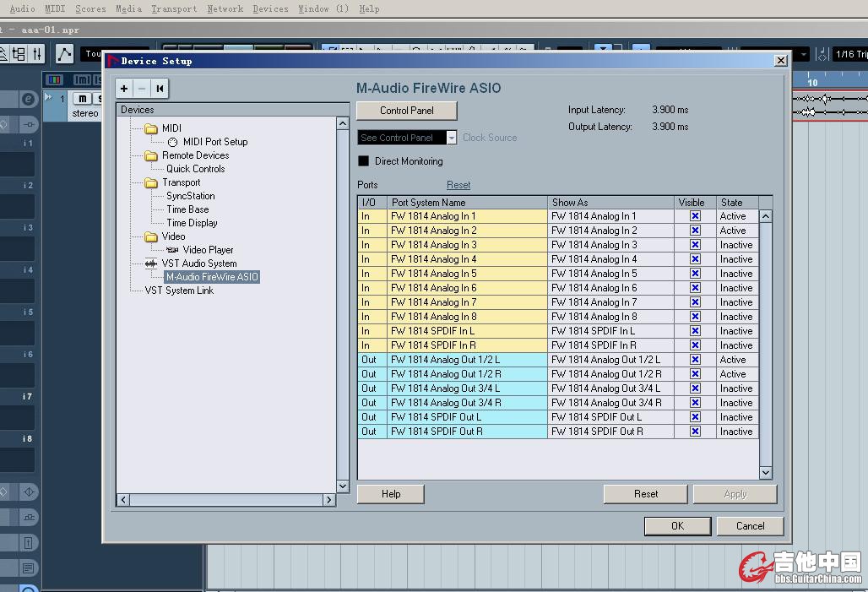Click the single-fader channel icon in lower inspector
The image size is (868, 592).
coord(28,543)
